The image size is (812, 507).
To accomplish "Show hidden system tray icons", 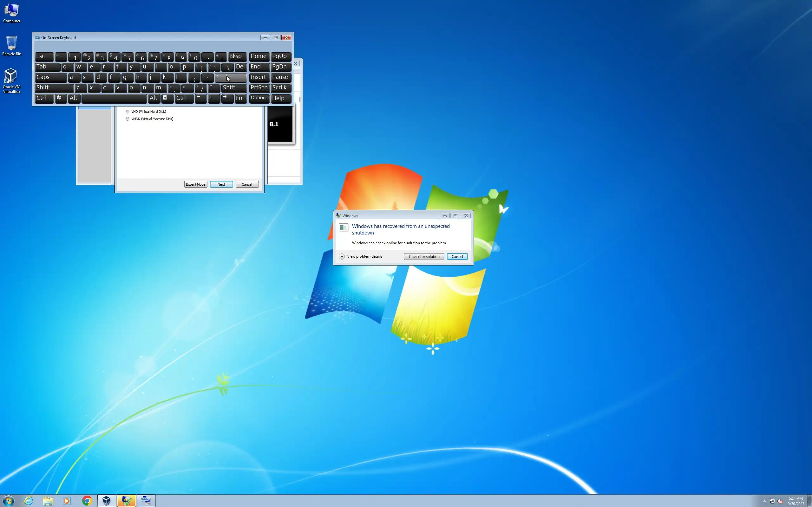I will (764, 501).
